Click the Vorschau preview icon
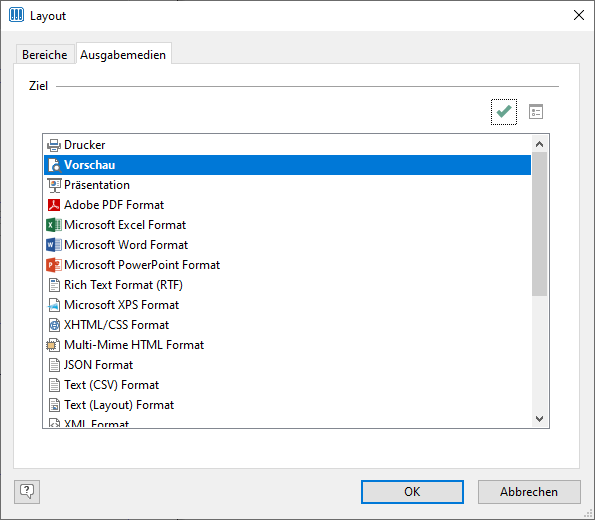The image size is (595, 520). (54, 165)
